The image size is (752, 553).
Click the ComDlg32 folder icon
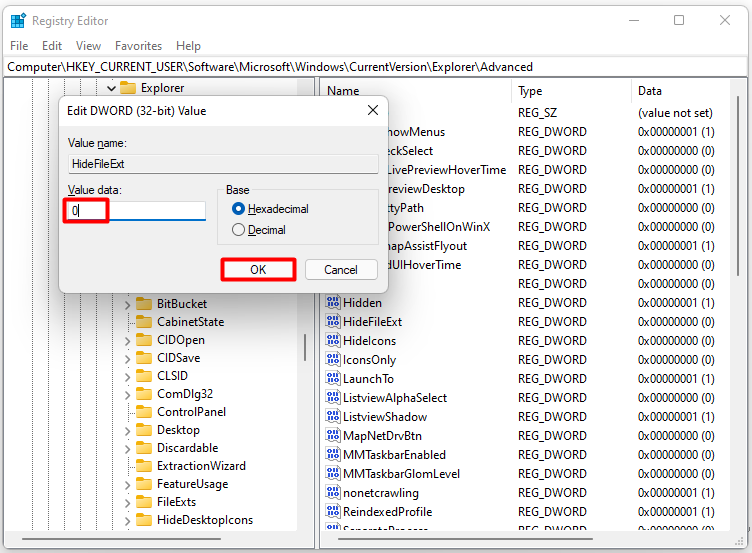point(144,394)
